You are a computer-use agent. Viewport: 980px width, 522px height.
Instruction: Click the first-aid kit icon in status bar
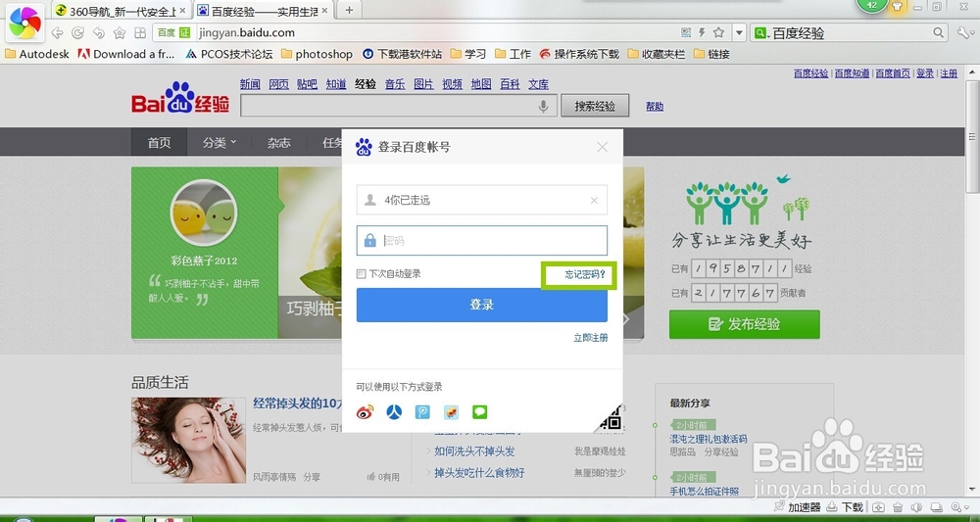878,507
